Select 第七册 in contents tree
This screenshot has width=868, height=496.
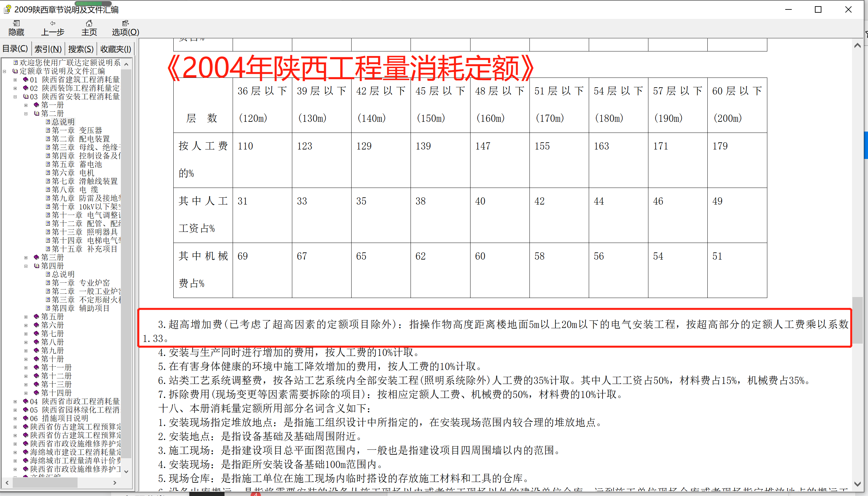point(52,333)
